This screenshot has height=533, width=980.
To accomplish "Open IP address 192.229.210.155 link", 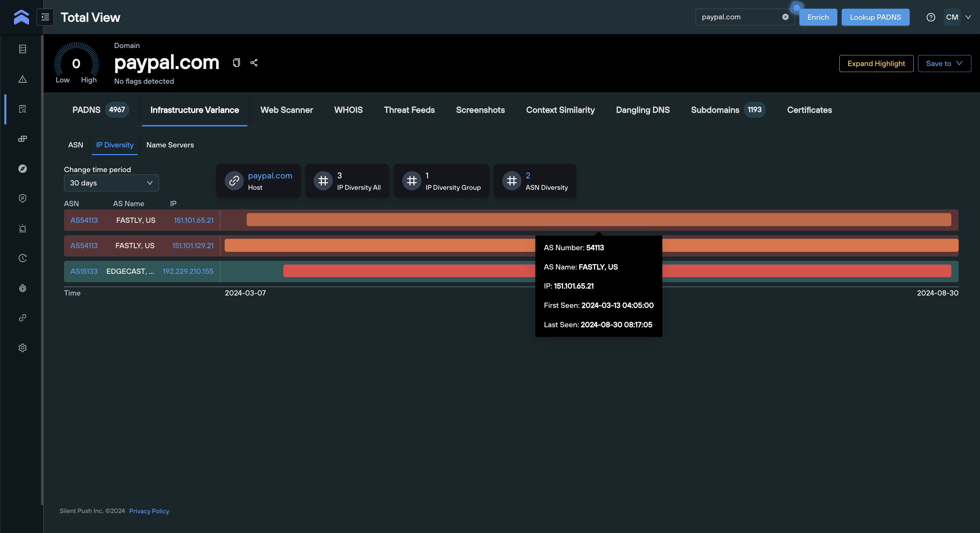I will pyautogui.click(x=188, y=271).
